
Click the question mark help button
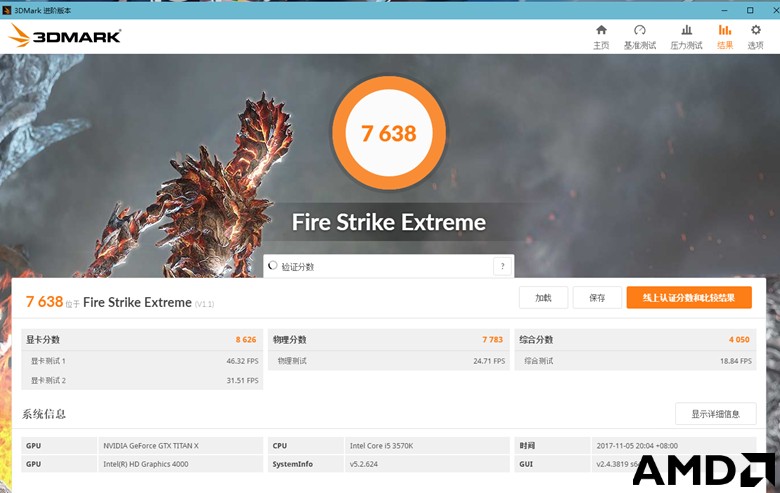click(x=502, y=267)
